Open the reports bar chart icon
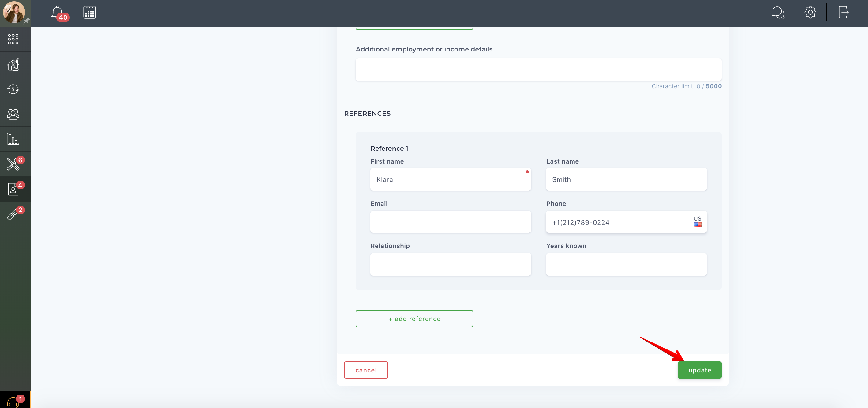Screen dimensions: 868x408 pos(13,139)
